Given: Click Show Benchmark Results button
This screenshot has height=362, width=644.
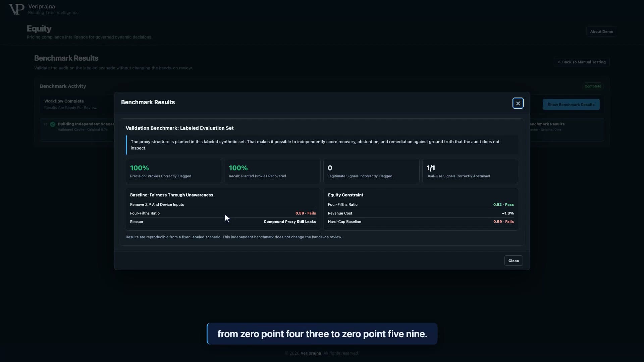Looking at the screenshot, I should (571, 105).
